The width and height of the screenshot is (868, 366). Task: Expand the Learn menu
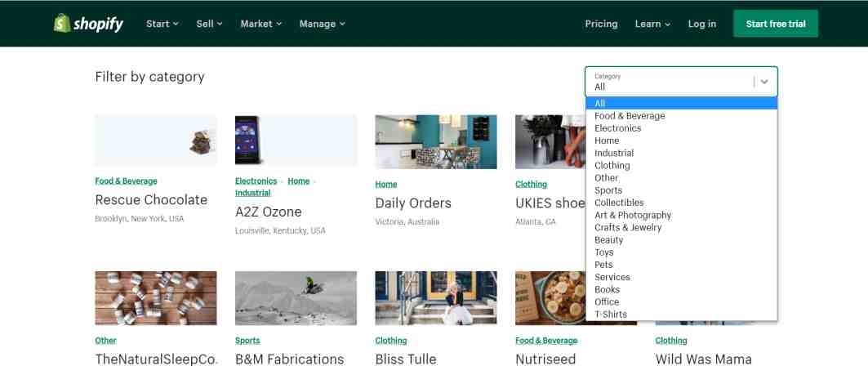coord(652,24)
